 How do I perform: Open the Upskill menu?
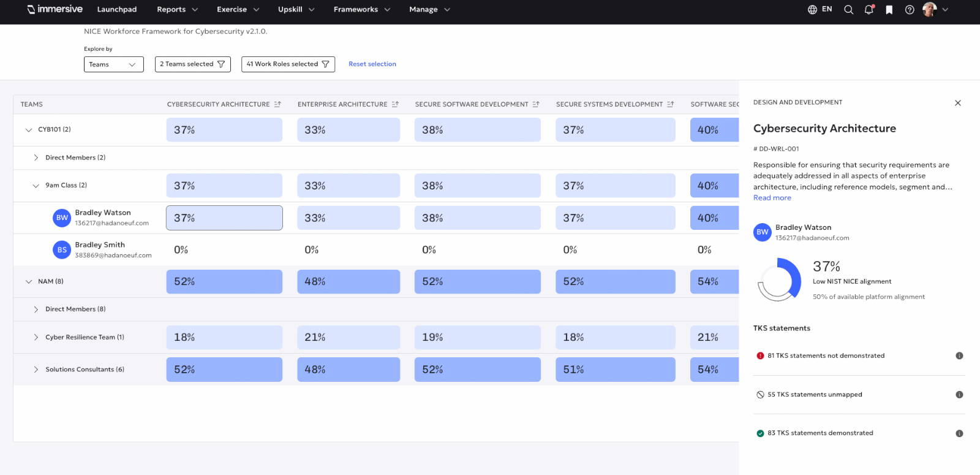pos(296,9)
